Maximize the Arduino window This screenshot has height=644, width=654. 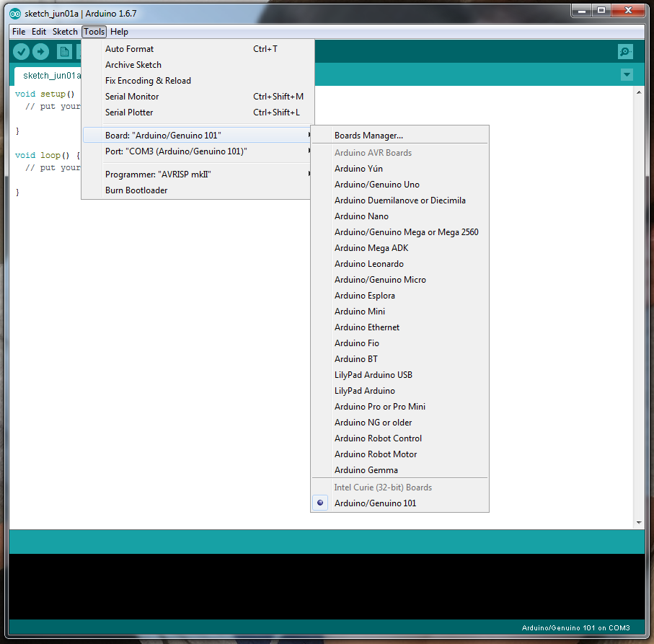coord(601,10)
